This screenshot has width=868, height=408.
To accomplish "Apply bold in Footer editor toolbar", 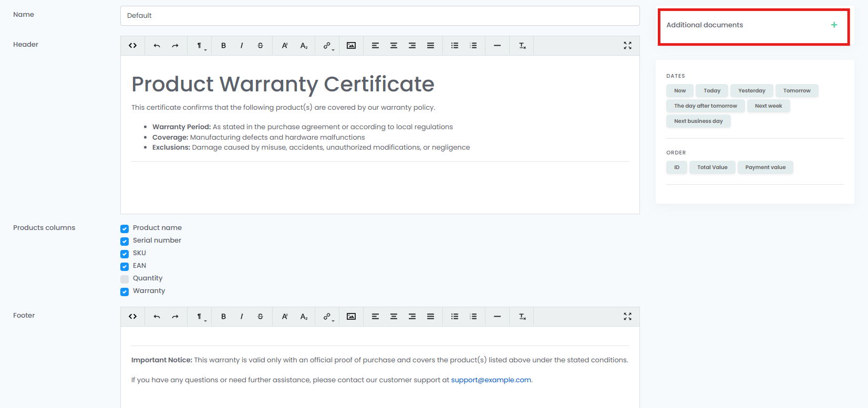I will point(223,317).
